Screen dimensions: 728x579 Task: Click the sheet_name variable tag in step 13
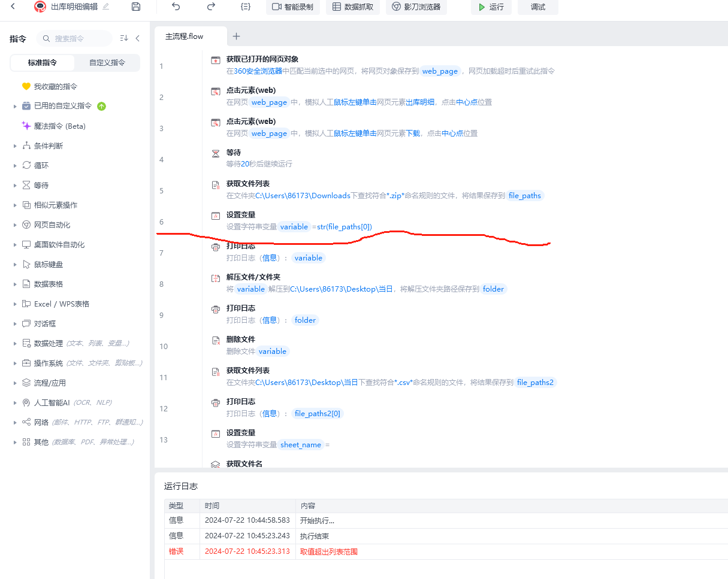[301, 445]
